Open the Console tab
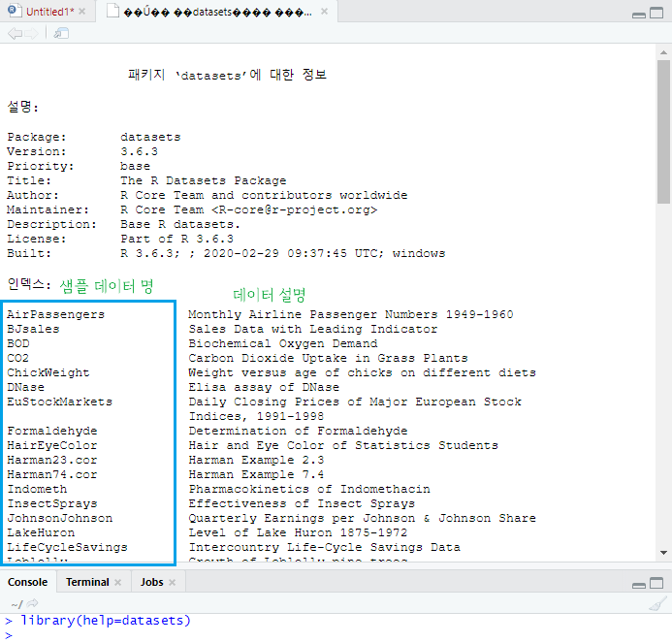Screen dimensions: 672x643 point(28,582)
